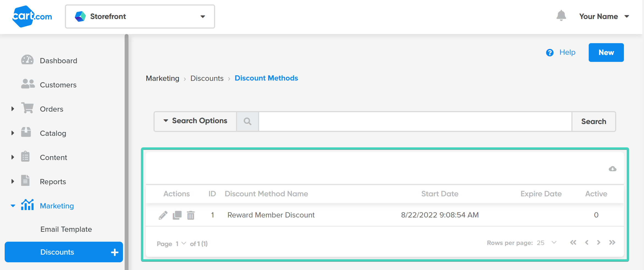This screenshot has width=644, height=270.
Task: Go to first page of results
Action: click(x=573, y=243)
